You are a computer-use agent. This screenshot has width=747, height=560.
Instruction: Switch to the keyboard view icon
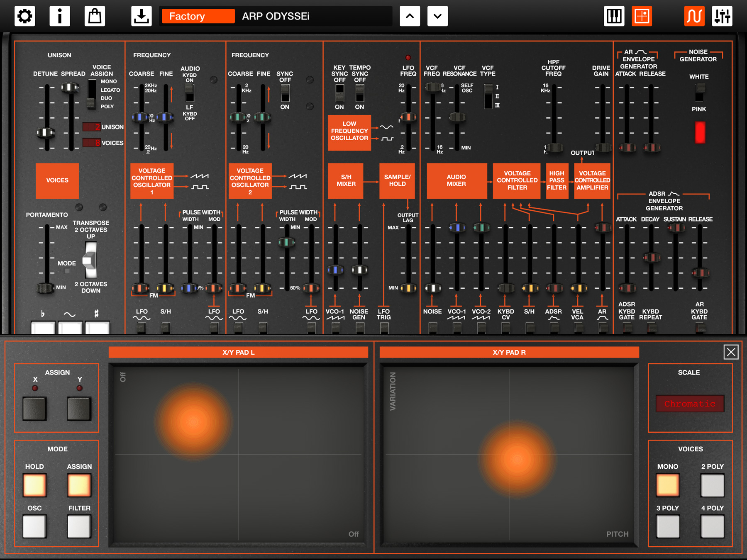pos(614,16)
